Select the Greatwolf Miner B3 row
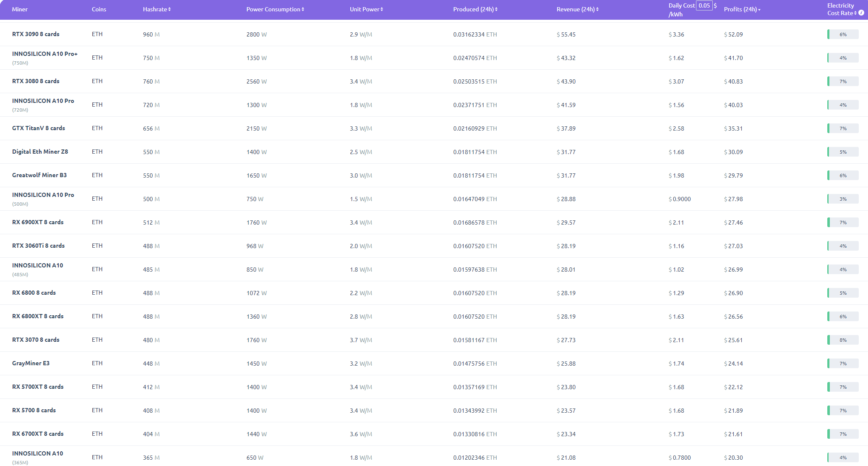This screenshot has width=868, height=466. (39, 175)
